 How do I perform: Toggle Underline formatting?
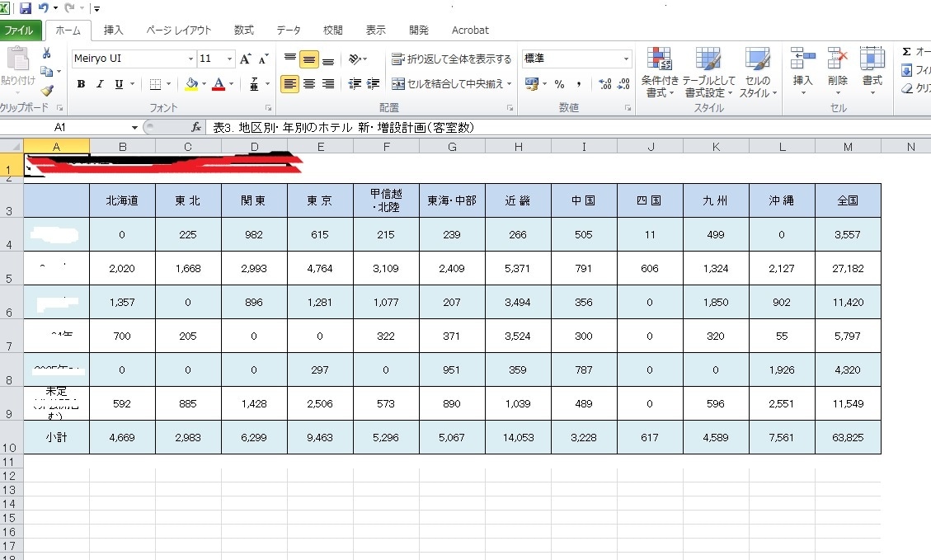[119, 84]
